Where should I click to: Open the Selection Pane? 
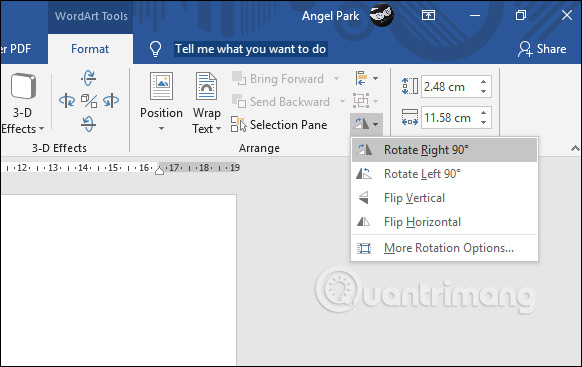[279, 125]
